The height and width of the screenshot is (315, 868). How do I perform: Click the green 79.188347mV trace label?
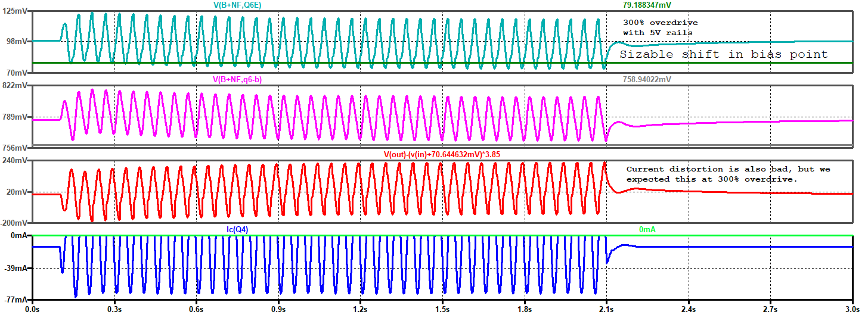[650, 5]
